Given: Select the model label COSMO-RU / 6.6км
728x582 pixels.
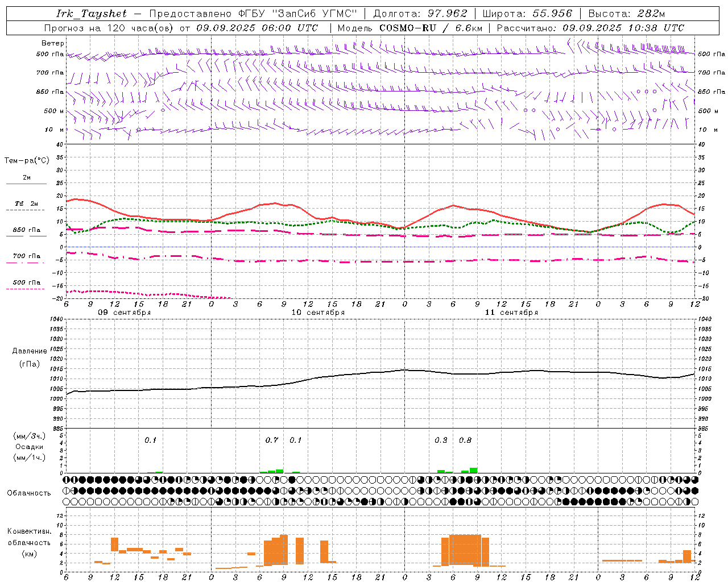Looking at the screenshot, I should click(431, 28).
